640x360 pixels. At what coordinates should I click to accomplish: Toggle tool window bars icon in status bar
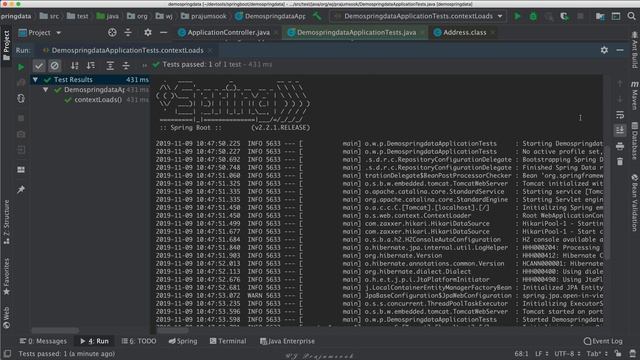click(x=7, y=353)
